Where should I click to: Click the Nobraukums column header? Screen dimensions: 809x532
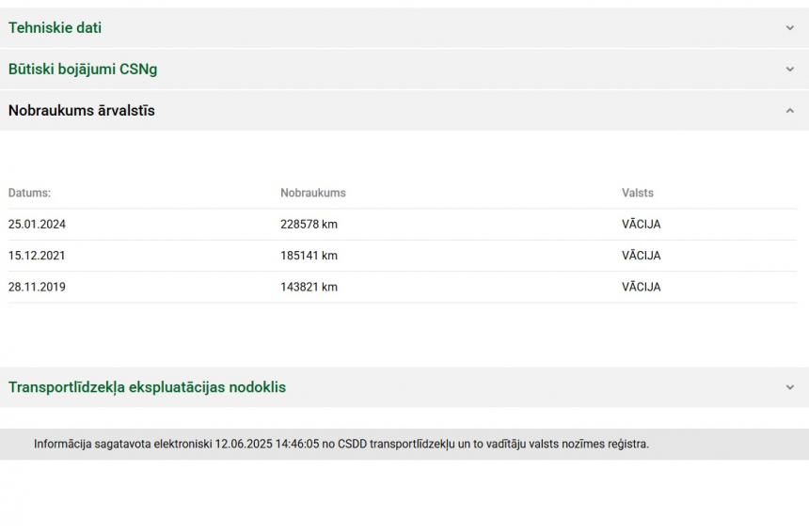tap(313, 193)
